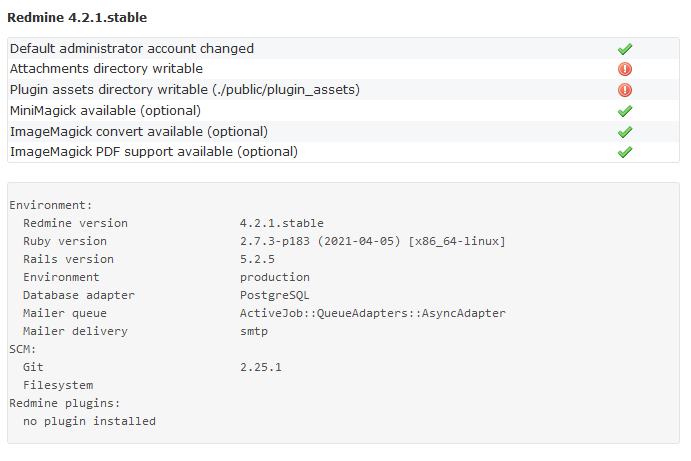Click the 'Redmine version' label
691x461 pixels.
click(75, 223)
